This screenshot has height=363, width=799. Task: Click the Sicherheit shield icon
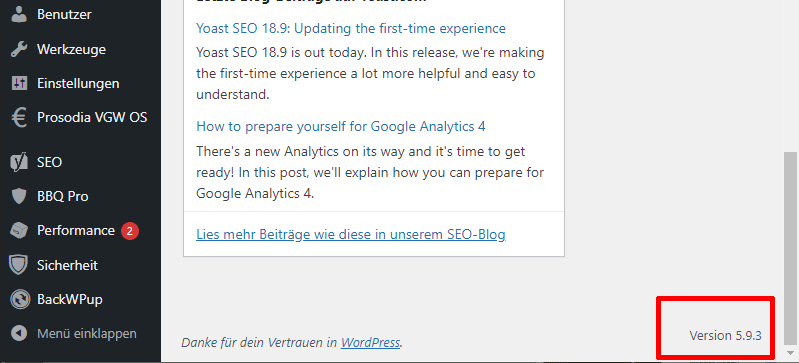coord(19,265)
